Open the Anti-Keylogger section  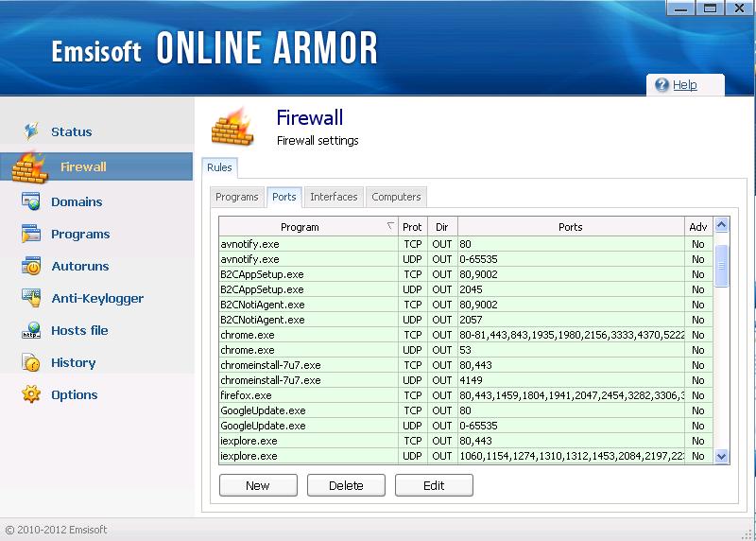97,298
